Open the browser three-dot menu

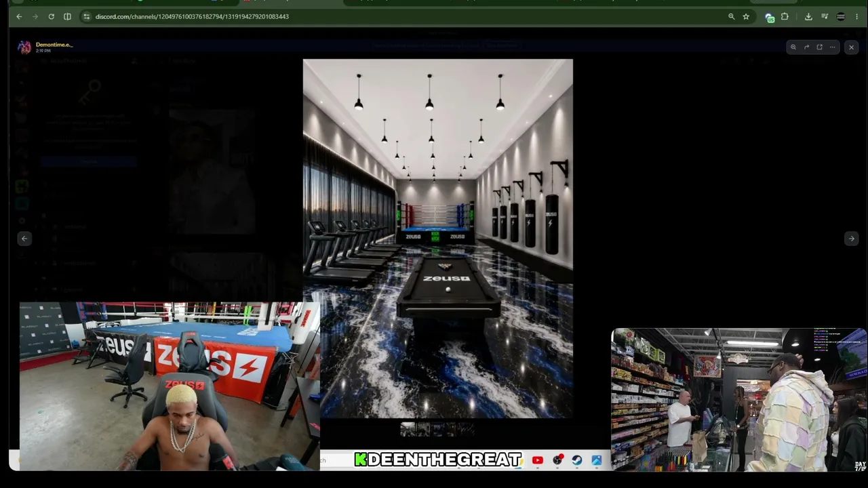click(x=856, y=16)
